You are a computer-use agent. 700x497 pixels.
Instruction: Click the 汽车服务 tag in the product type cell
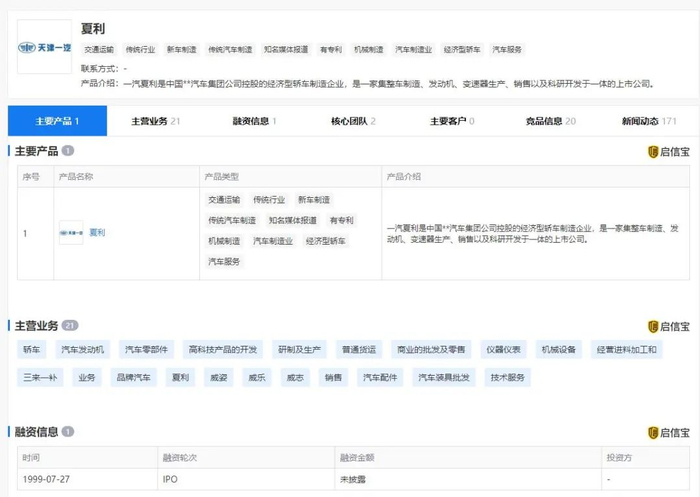pos(224,262)
